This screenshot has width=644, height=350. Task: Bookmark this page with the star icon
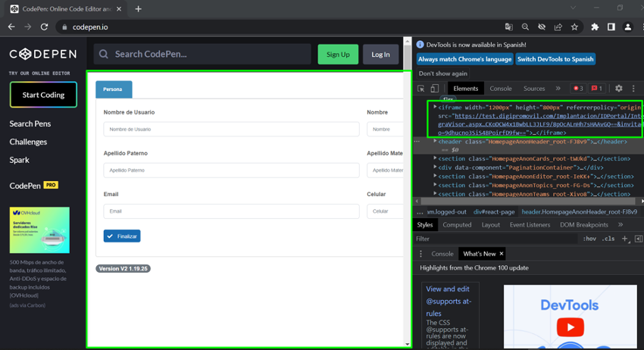pos(574,27)
